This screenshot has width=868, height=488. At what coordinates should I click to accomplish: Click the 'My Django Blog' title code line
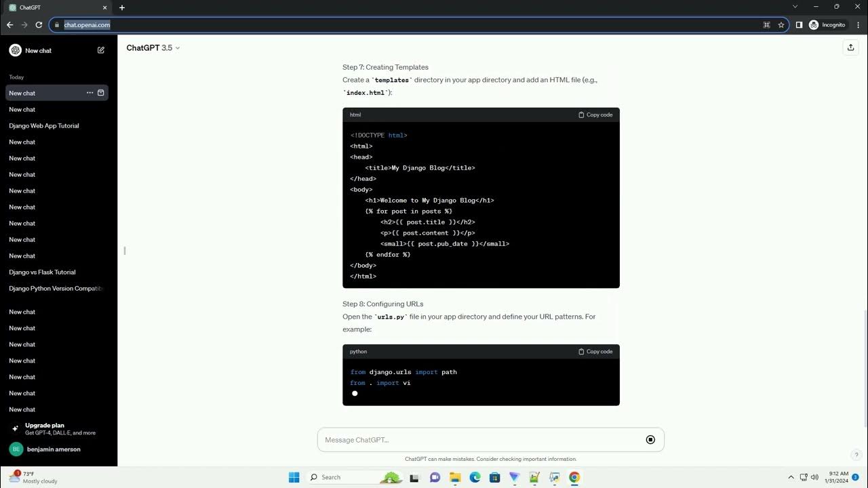(x=420, y=167)
